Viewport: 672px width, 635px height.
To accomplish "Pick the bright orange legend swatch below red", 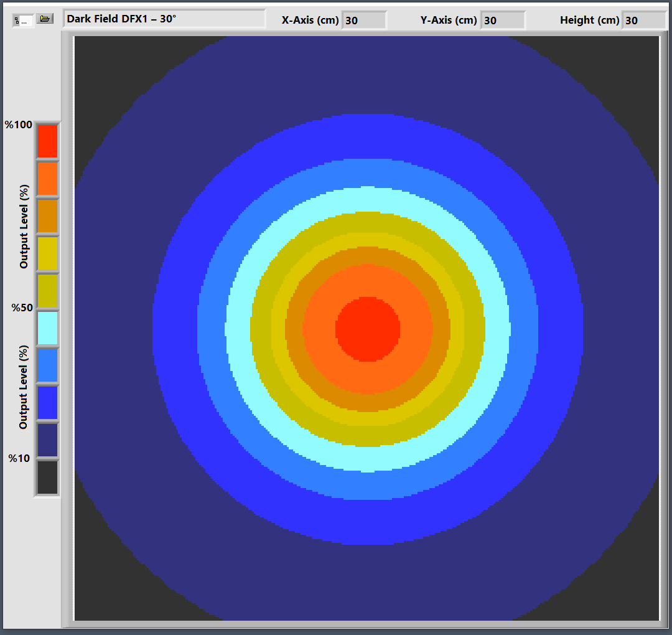I will tap(47, 179).
